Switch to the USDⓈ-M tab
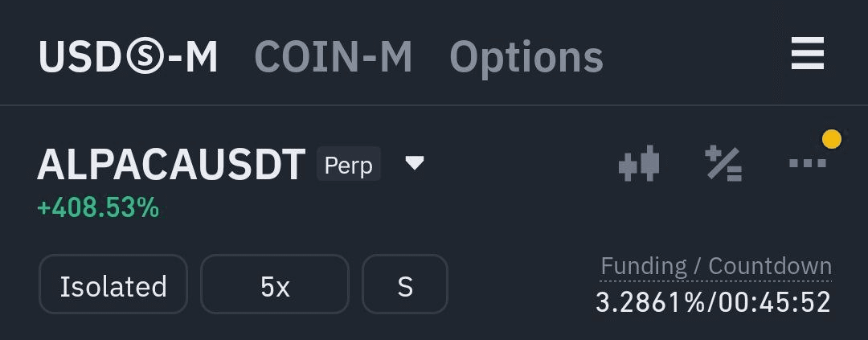This screenshot has width=868, height=340. pyautogui.click(x=129, y=57)
